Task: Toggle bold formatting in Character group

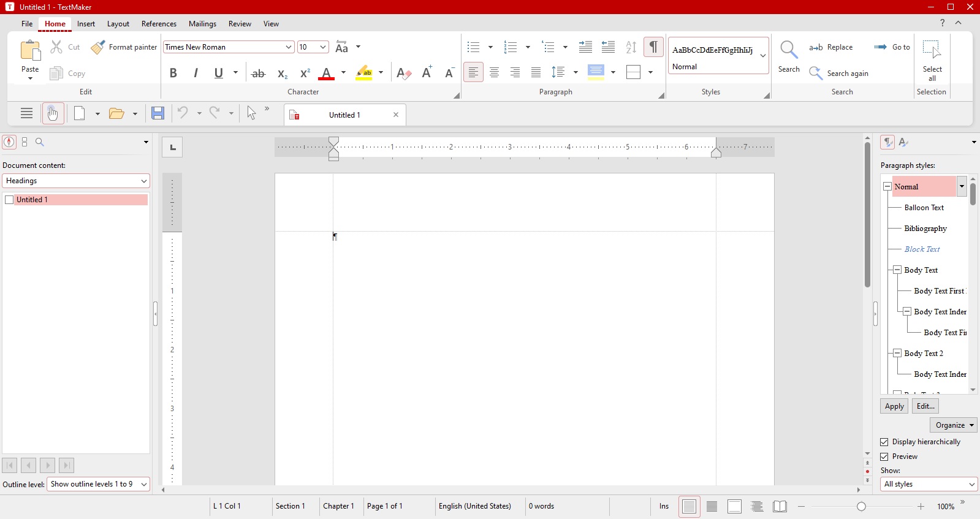Action: click(173, 73)
